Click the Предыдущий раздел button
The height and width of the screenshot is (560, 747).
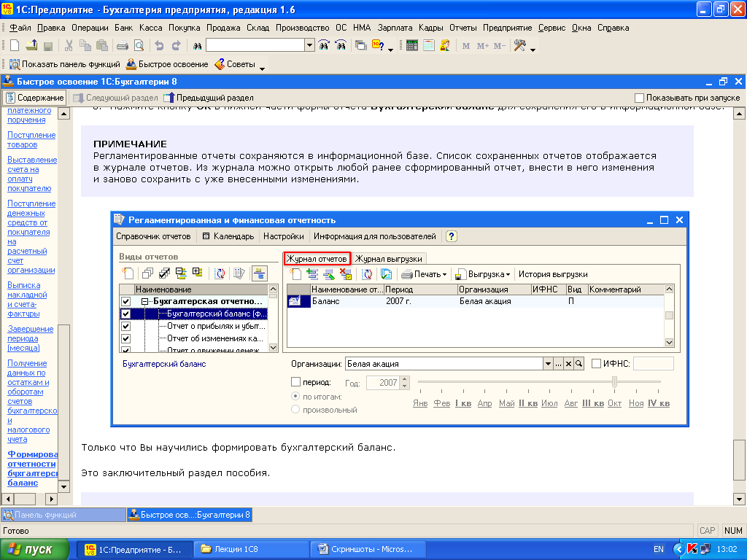[x=209, y=98]
